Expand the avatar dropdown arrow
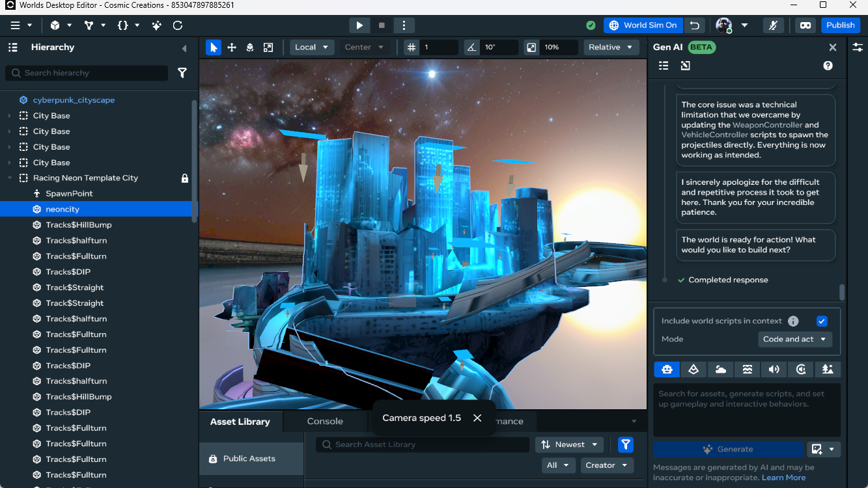Image resolution: width=868 pixels, height=488 pixels. pyautogui.click(x=744, y=25)
